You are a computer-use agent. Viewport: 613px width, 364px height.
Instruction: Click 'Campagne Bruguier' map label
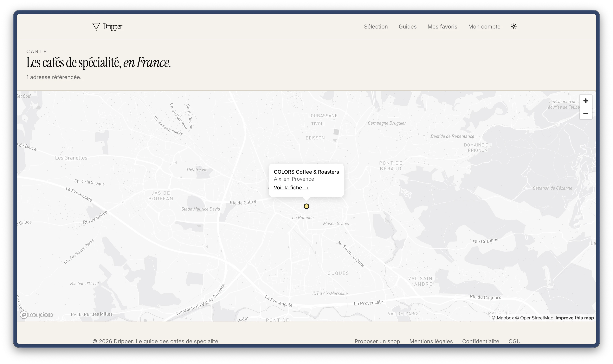tap(387, 123)
